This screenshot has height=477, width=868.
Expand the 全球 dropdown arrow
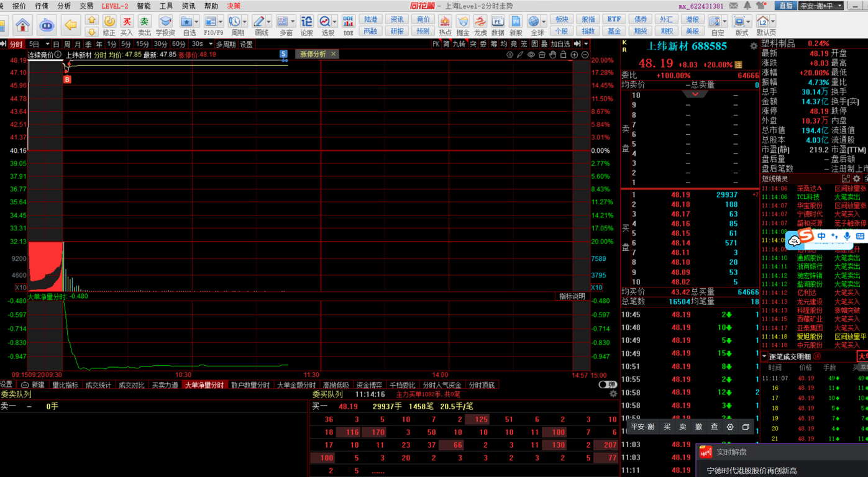(544, 22)
